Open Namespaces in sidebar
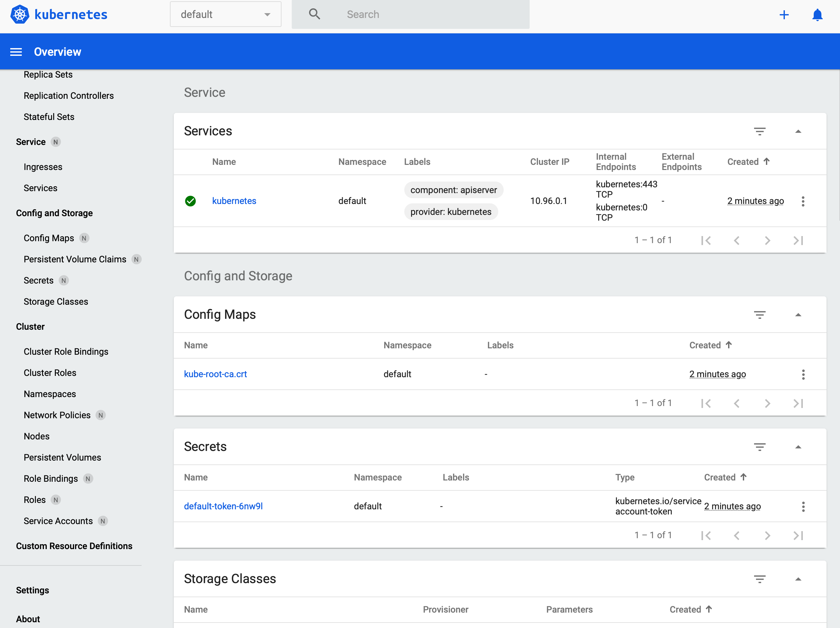This screenshot has width=840, height=628. [50, 395]
